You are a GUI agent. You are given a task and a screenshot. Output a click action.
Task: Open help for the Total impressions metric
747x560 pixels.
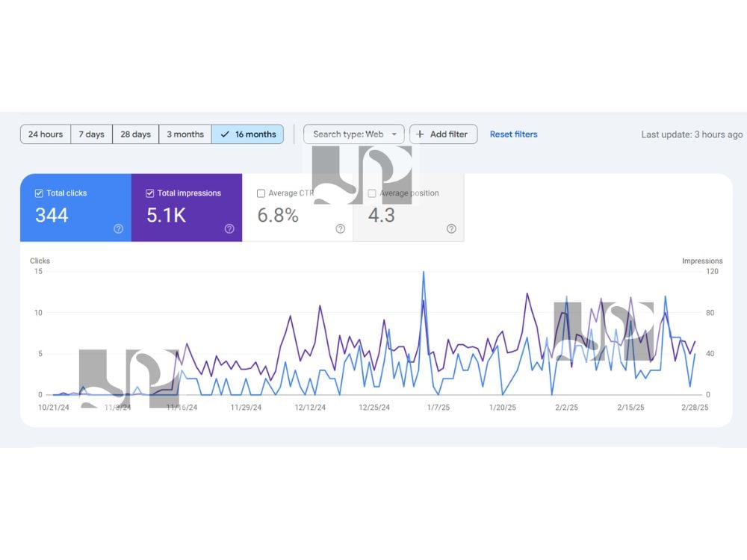pyautogui.click(x=229, y=229)
